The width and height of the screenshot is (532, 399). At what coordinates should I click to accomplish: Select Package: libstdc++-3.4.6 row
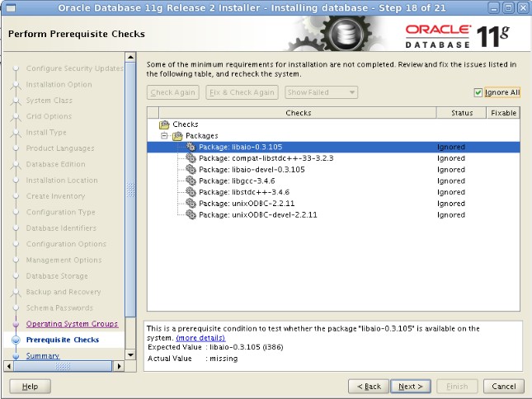click(333, 192)
